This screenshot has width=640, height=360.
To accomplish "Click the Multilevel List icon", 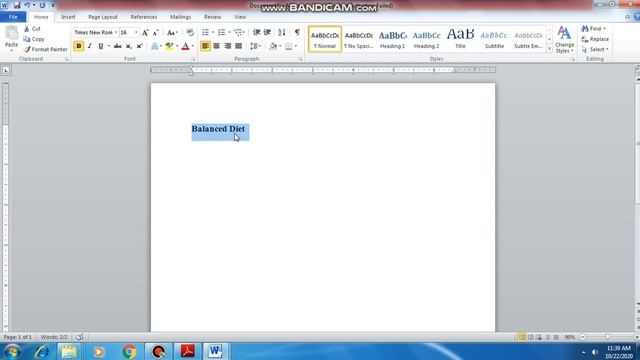I will 238,32.
